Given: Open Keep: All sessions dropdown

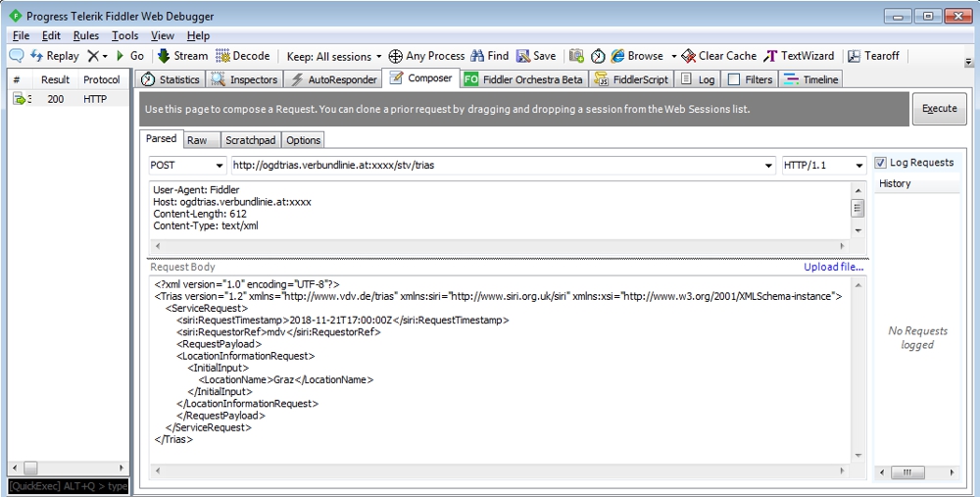Looking at the screenshot, I should click(334, 56).
